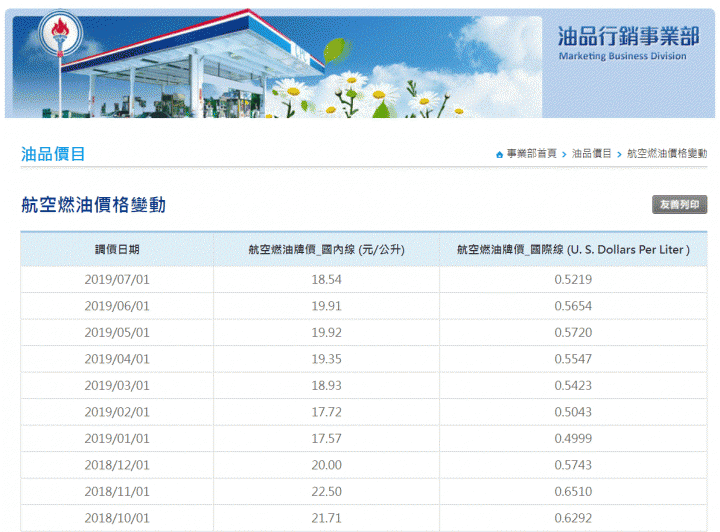Image resolution: width=720 pixels, height=532 pixels.
Task: Click international price 0.6510
Action: tap(573, 492)
